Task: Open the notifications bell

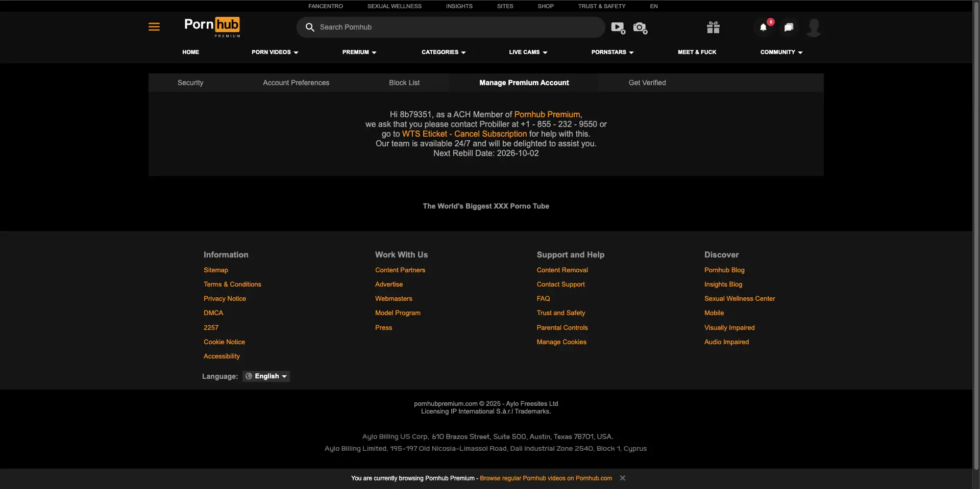Action: [764, 28]
